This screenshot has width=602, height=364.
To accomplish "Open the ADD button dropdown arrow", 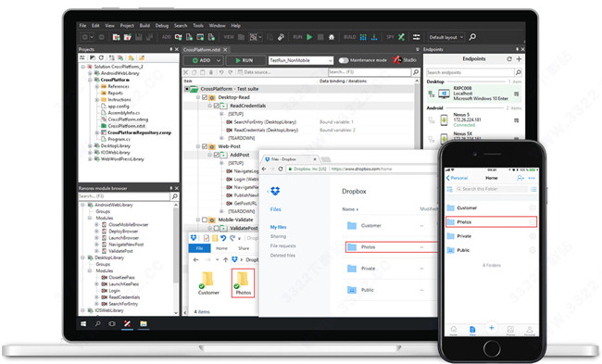I will (x=218, y=61).
